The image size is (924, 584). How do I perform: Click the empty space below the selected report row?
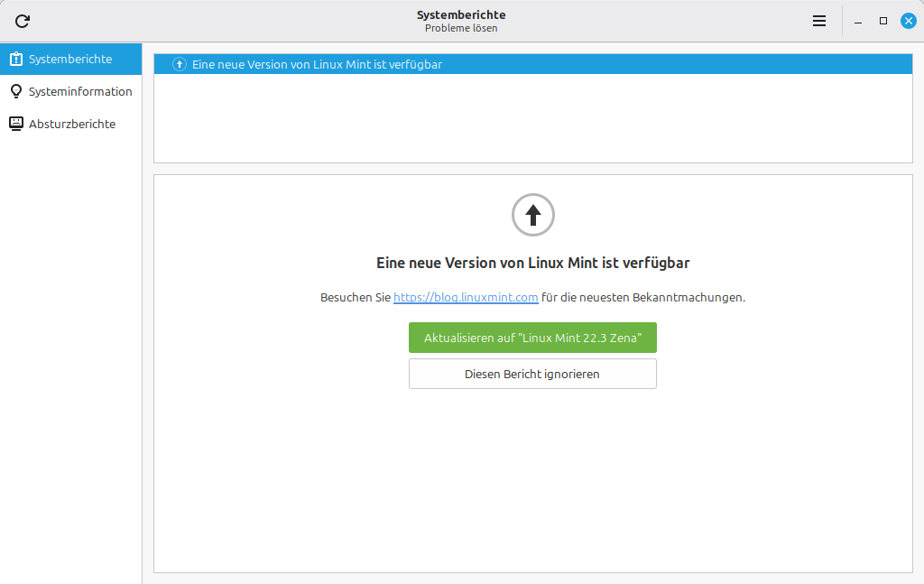(x=532, y=119)
